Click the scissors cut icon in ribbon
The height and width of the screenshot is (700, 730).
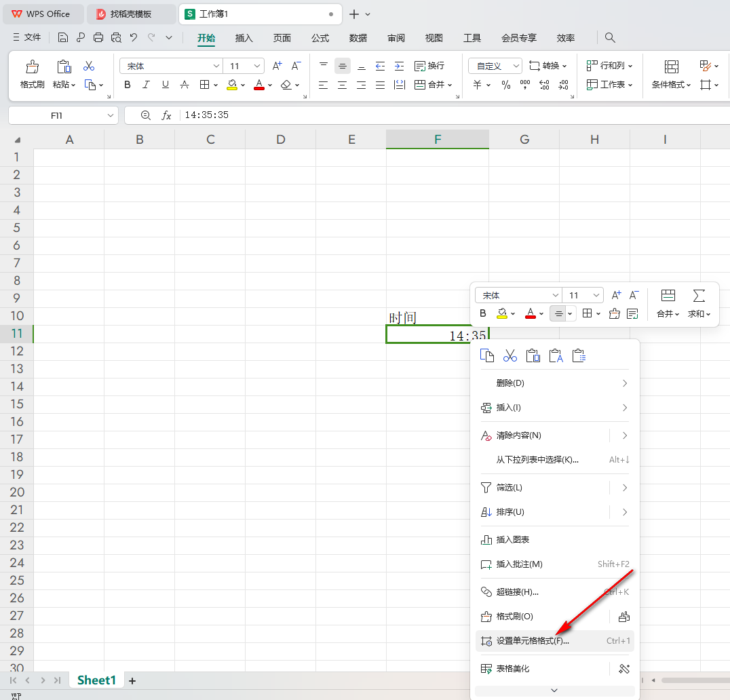pos(89,66)
